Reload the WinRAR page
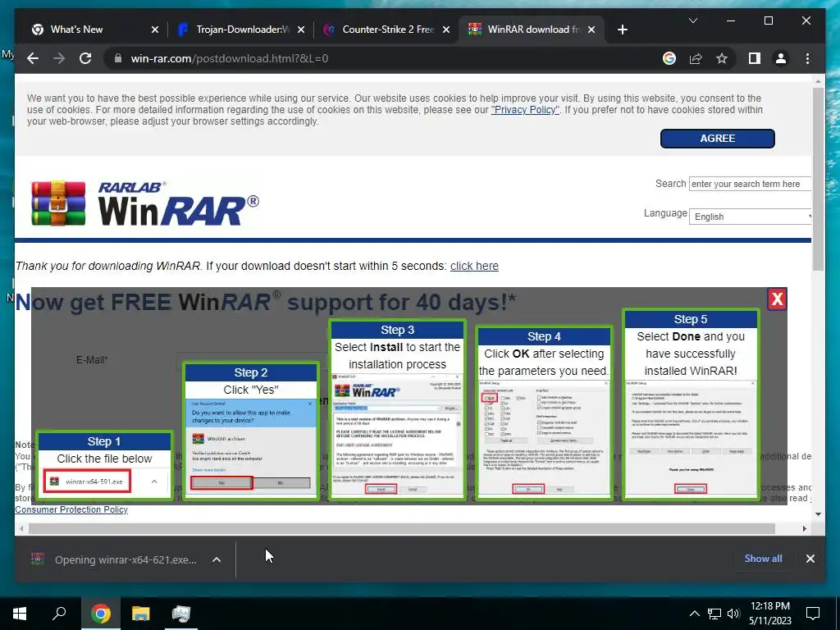840x630 pixels. 85,58
